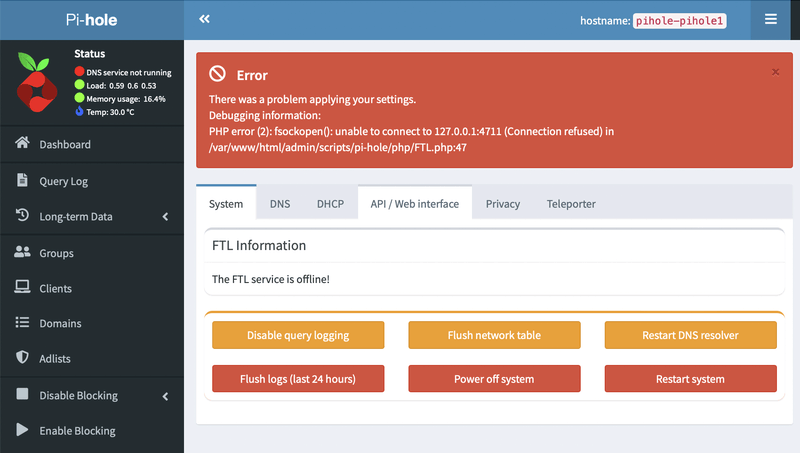The height and width of the screenshot is (453, 800).
Task: Expand the Disable Blocking submenu arrow
Action: 165,396
